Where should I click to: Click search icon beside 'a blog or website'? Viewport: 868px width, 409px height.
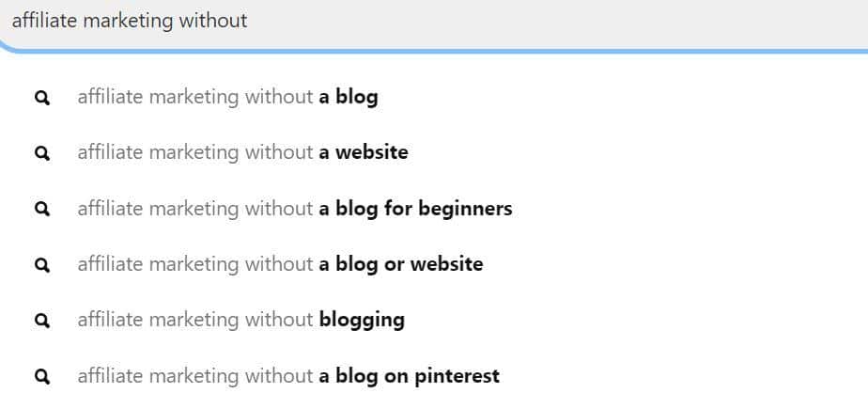(42, 265)
